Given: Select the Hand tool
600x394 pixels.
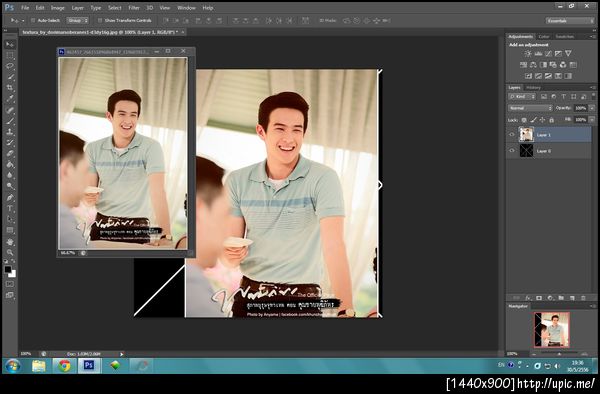Looking at the screenshot, I should click(10, 242).
